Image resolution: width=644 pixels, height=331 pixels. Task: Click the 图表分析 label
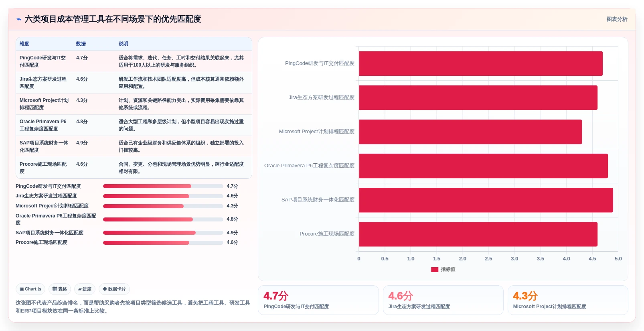(x=617, y=19)
